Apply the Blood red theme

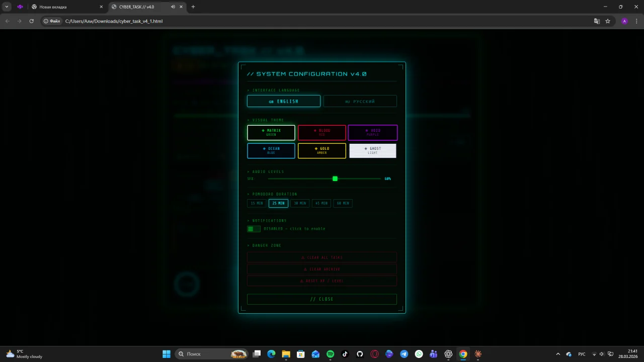tap(322, 133)
